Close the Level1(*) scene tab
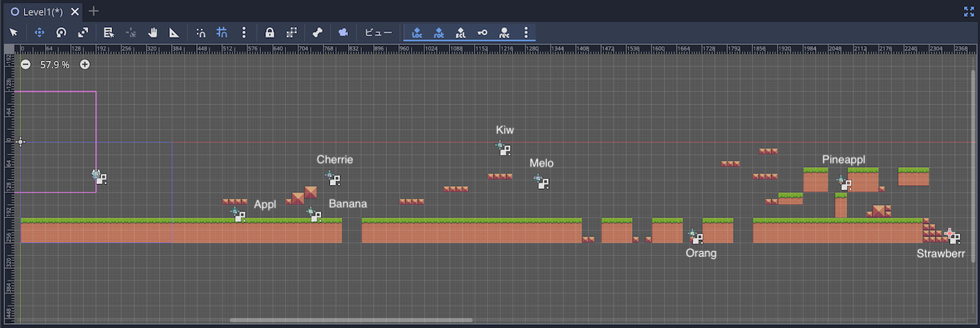 point(75,11)
